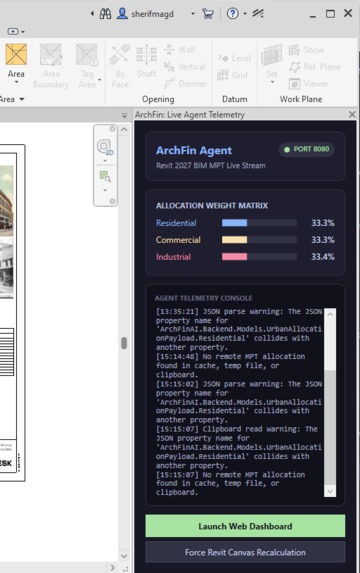360x573 pixels.
Task: Click Show work plane
Action: click(306, 50)
